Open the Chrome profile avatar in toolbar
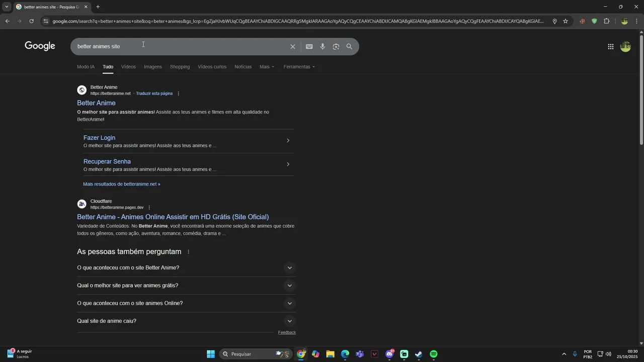The height and width of the screenshot is (362, 644). [x=624, y=21]
